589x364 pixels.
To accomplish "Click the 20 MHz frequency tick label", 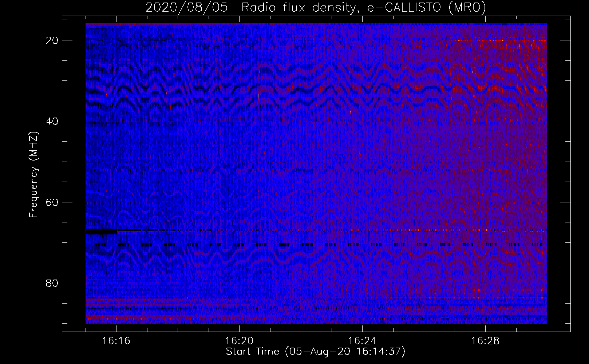I will pos(52,40).
